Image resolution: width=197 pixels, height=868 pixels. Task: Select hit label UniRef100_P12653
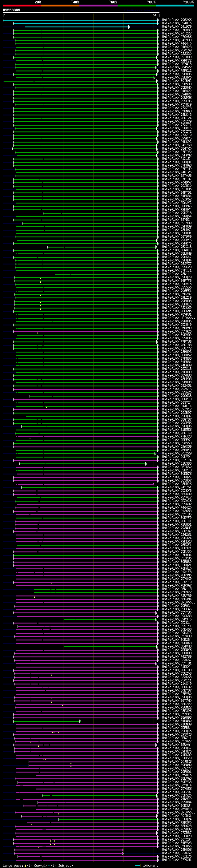click(x=177, y=511)
